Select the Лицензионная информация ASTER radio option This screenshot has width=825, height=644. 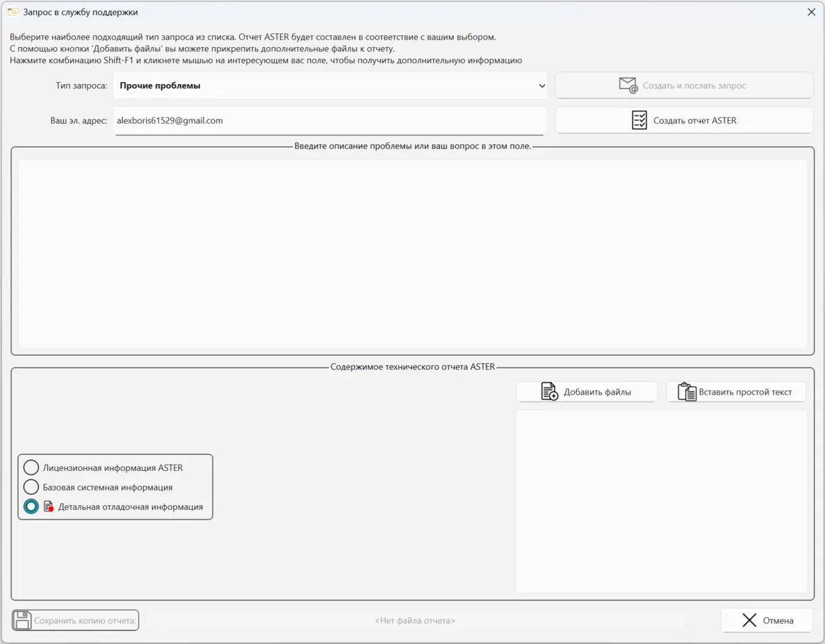[31, 468]
